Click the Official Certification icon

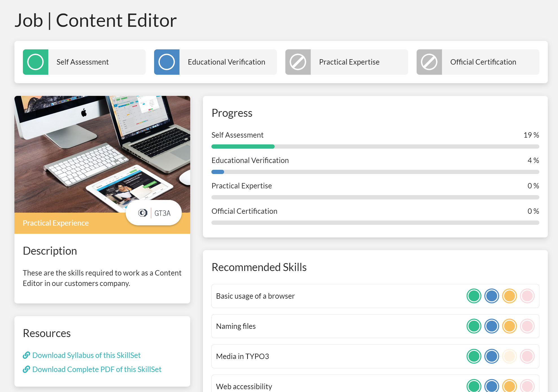(x=429, y=62)
